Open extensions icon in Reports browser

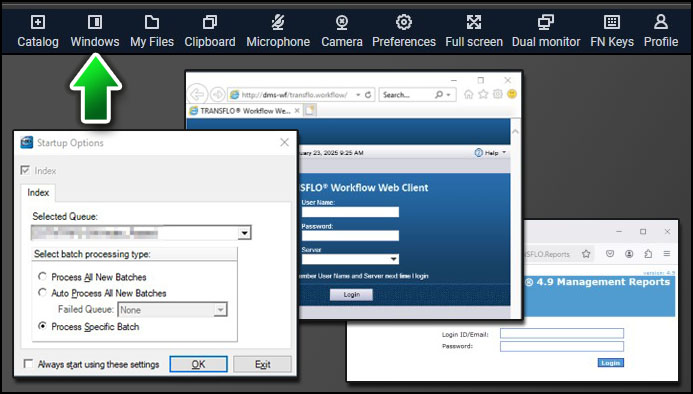point(648,254)
